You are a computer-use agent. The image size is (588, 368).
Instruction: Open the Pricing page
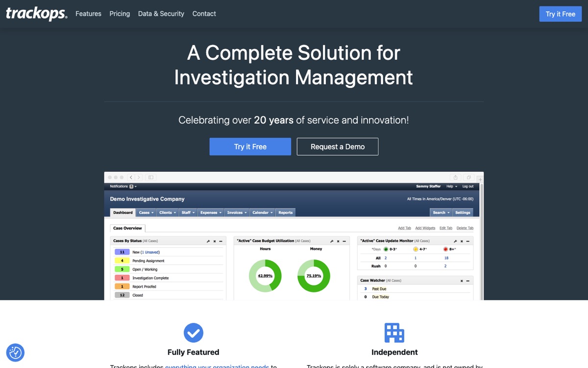click(x=120, y=14)
